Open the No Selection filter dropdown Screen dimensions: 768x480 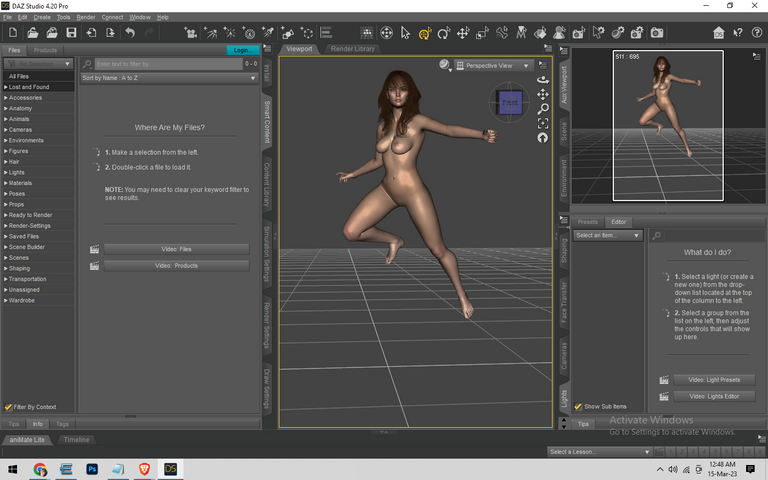pyautogui.click(x=38, y=64)
